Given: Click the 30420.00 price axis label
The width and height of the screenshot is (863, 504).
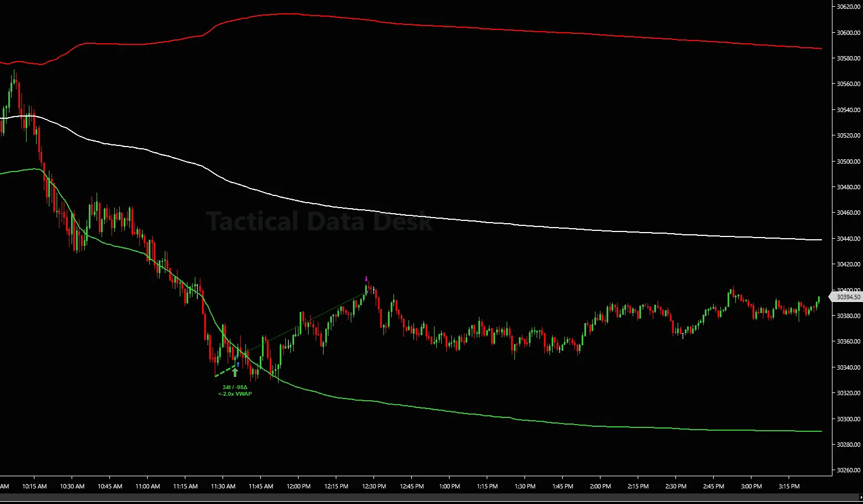Looking at the screenshot, I should pyautogui.click(x=849, y=264).
